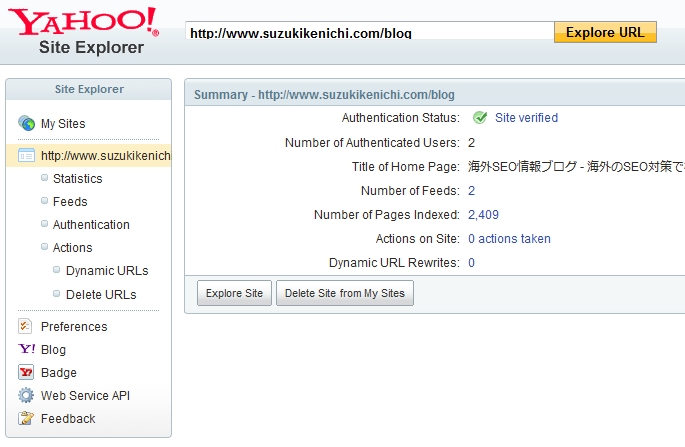Click the Actions bullet icon
Image resolution: width=685 pixels, height=447 pixels.
click(x=44, y=246)
